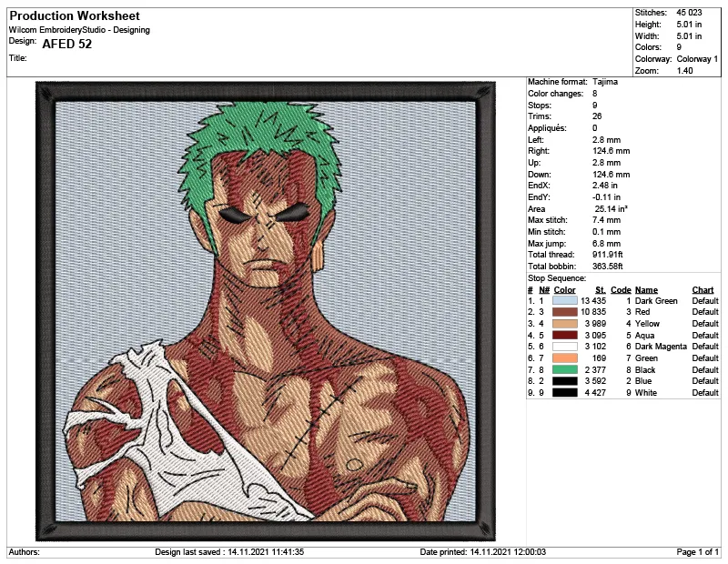
Task: Click the Height value '5.01 in'
Action: tap(689, 25)
